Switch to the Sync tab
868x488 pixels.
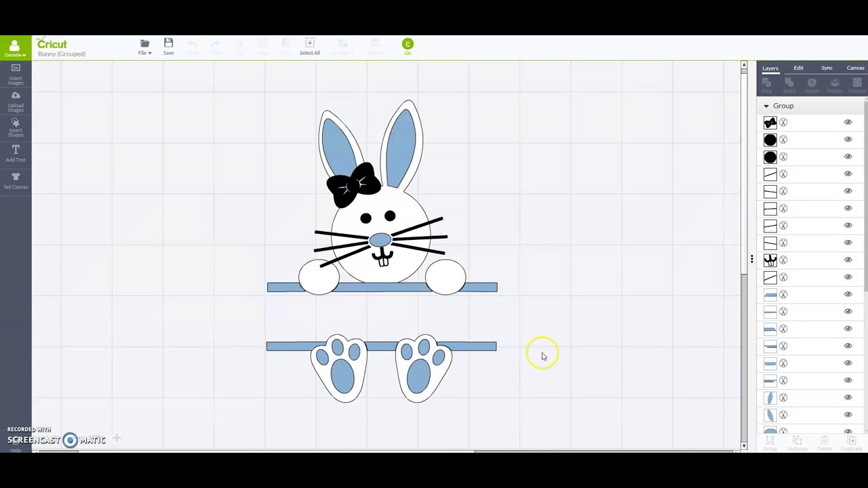point(827,68)
